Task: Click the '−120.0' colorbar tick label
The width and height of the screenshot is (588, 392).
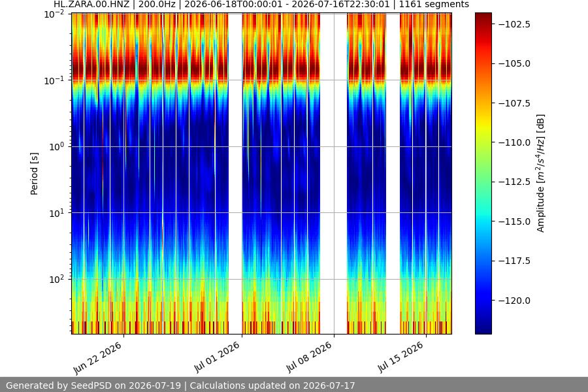Action: [514, 301]
